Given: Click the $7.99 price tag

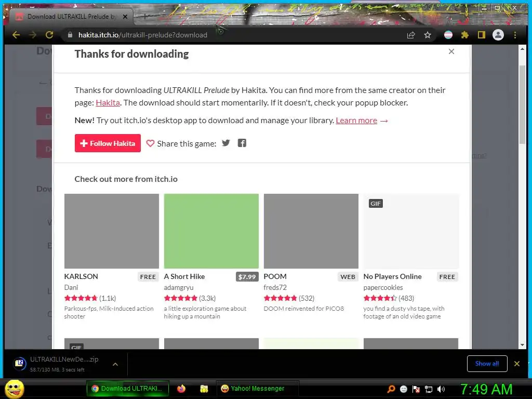Looking at the screenshot, I should click(247, 277).
